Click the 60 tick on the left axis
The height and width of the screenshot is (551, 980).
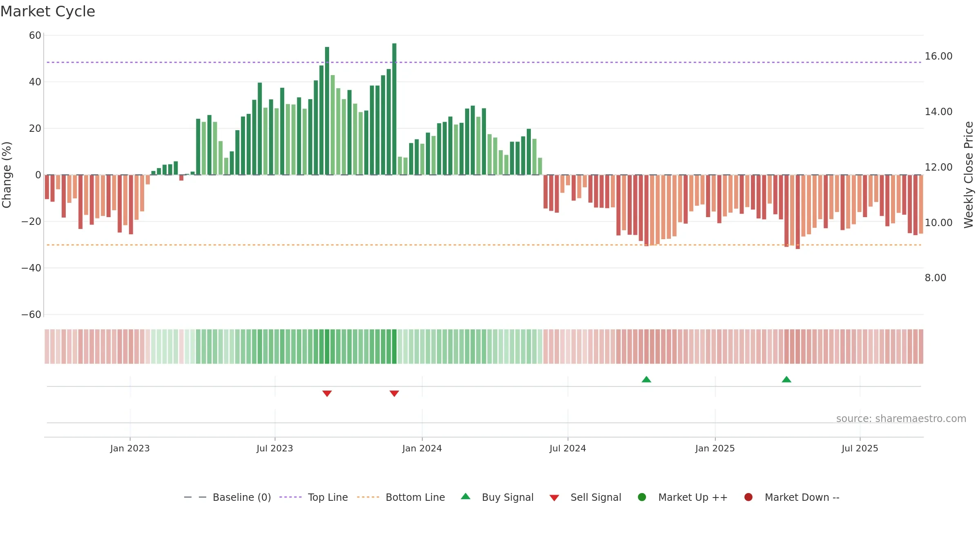(35, 36)
